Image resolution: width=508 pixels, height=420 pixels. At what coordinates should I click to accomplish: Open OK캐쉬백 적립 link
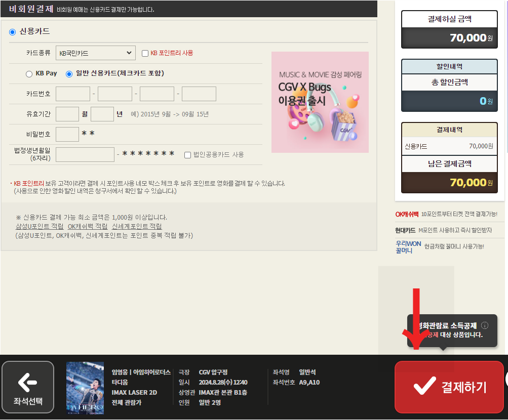click(88, 227)
